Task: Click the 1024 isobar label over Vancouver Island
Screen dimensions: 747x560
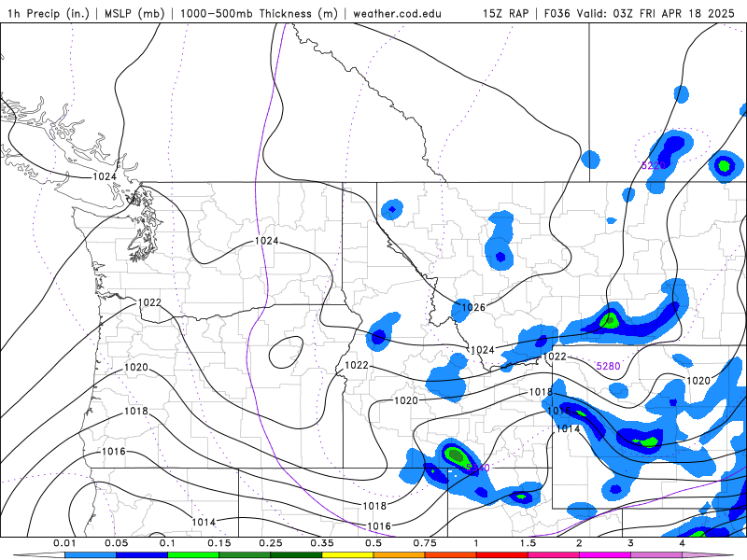Action: pyautogui.click(x=105, y=176)
